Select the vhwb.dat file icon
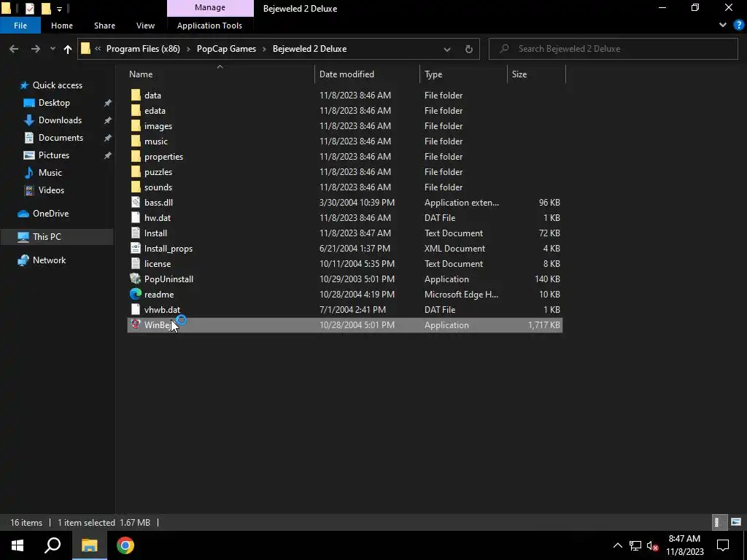This screenshot has height=560, width=747. coord(136,309)
